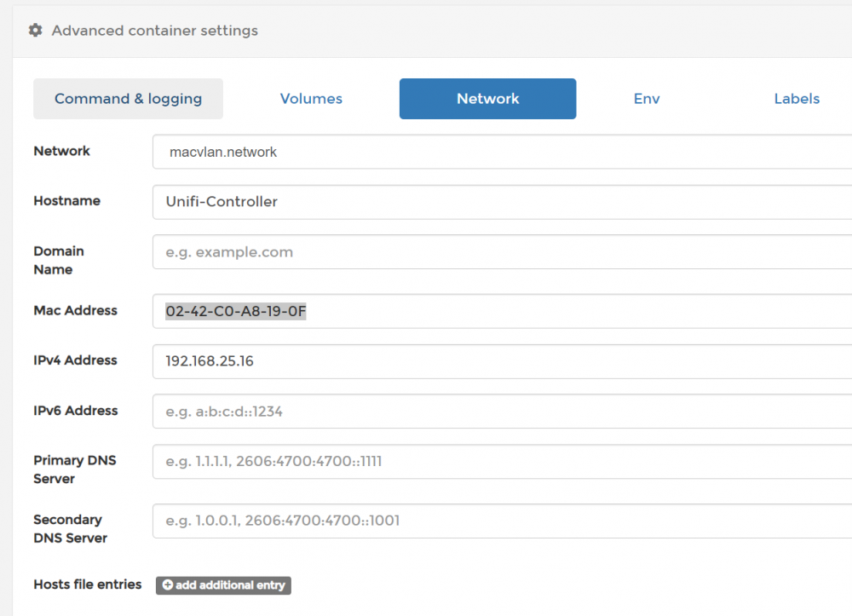The image size is (852, 616).
Task: Open the Network dropdown showing macvlan.network
Action: 502,153
